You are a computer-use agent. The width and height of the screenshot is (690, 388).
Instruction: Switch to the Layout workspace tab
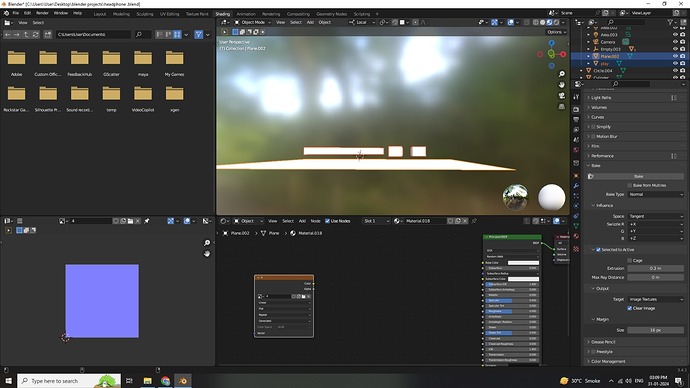click(x=100, y=14)
